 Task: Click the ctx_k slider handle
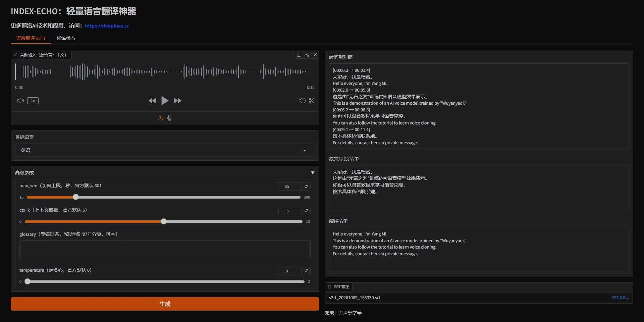163,221
